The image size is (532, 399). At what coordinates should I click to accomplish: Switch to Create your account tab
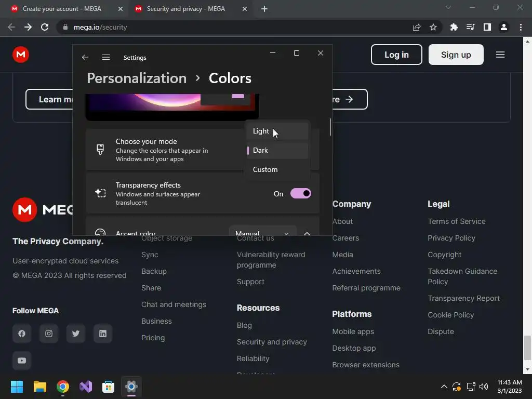point(62,9)
